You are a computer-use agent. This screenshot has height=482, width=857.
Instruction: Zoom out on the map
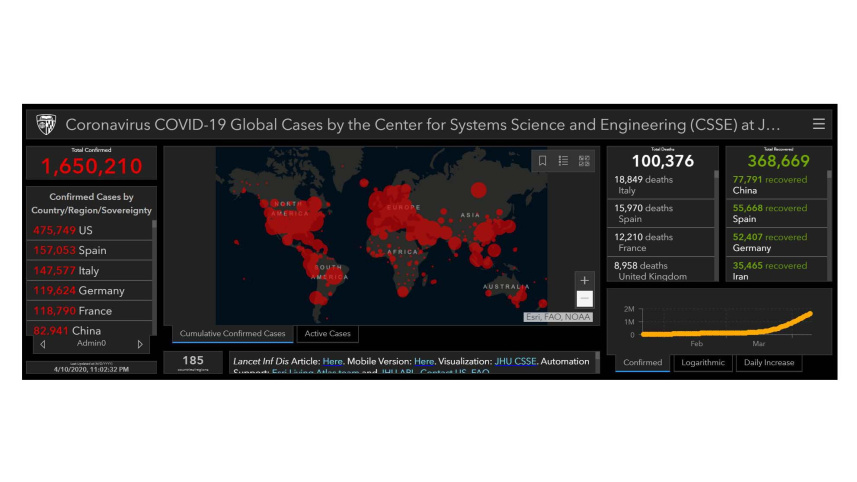pyautogui.click(x=585, y=298)
